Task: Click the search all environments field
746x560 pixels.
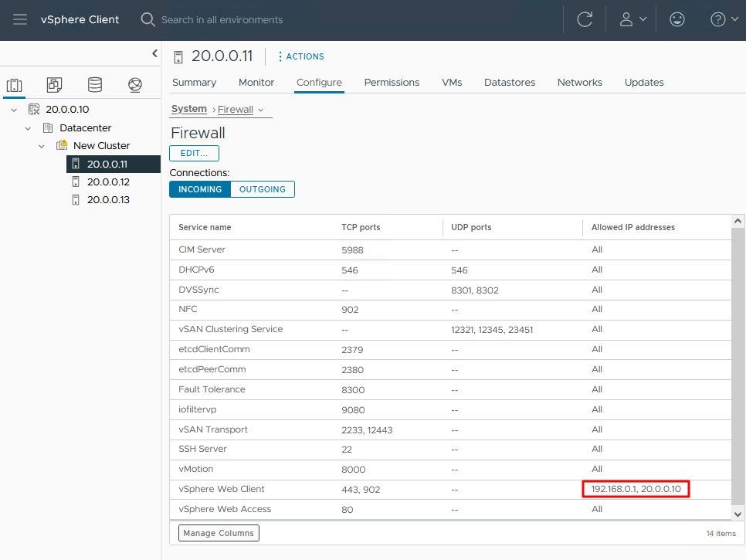Action: [x=222, y=19]
